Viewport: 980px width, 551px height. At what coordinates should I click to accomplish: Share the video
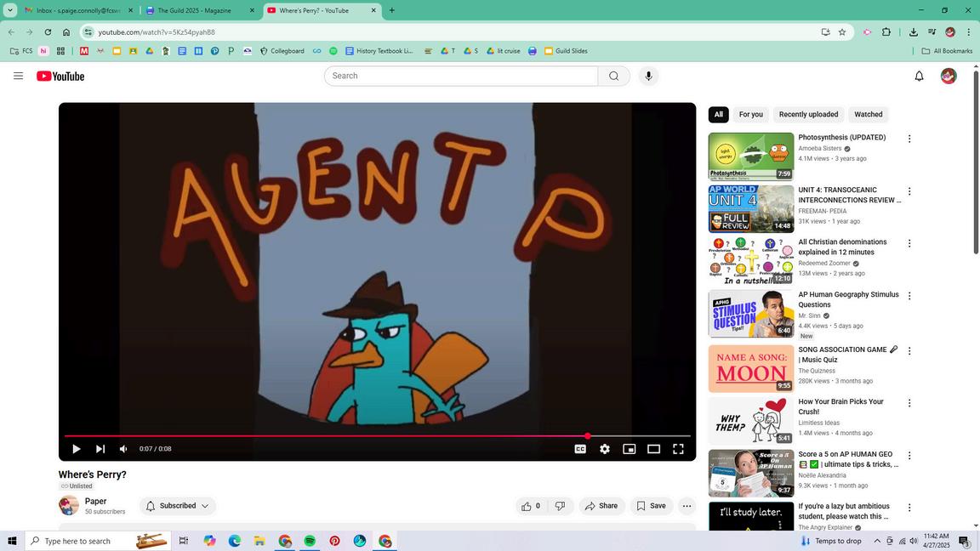pyautogui.click(x=601, y=506)
